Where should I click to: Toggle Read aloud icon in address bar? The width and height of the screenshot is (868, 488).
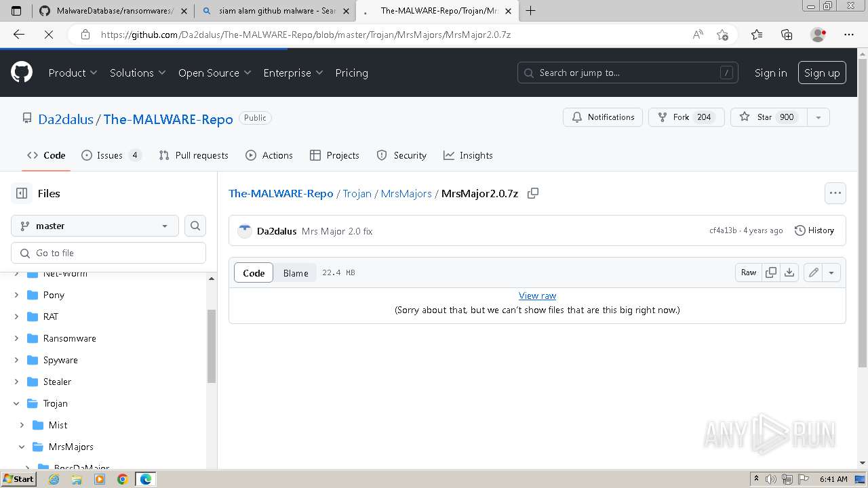click(x=698, y=35)
